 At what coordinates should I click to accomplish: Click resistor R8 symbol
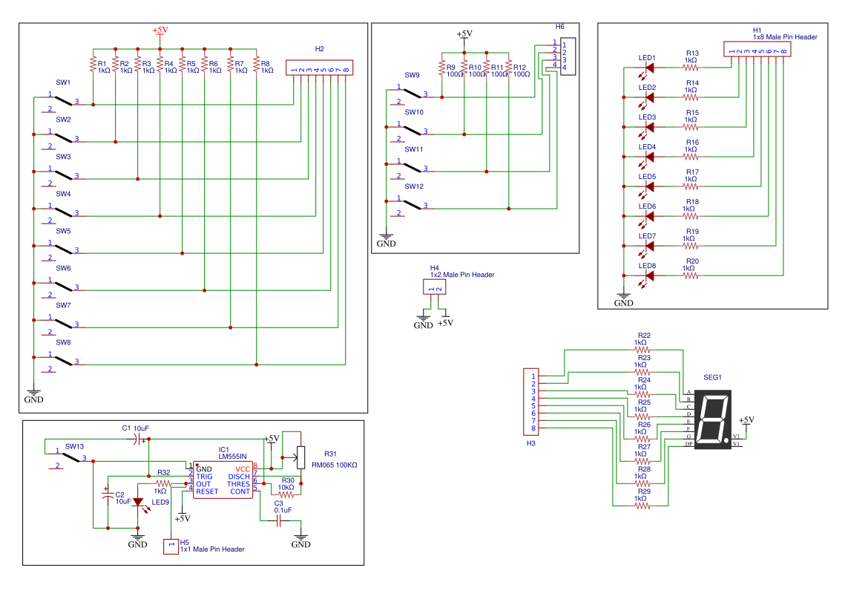256,65
